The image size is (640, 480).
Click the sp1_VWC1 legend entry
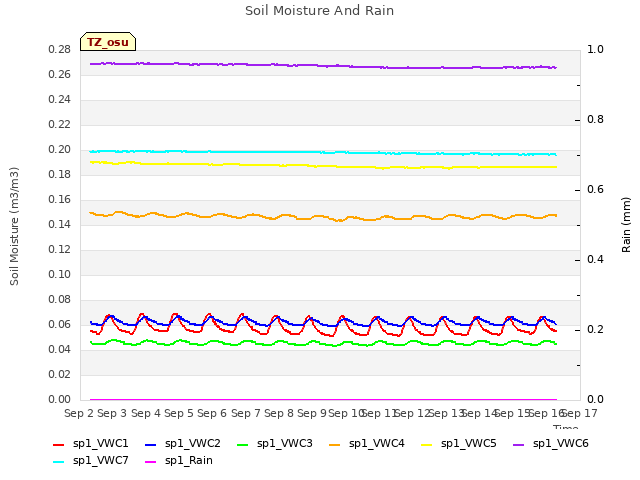coord(91,443)
